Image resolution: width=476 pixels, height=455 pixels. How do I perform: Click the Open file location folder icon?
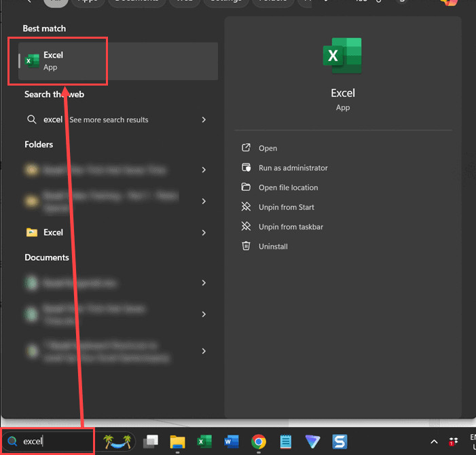246,187
